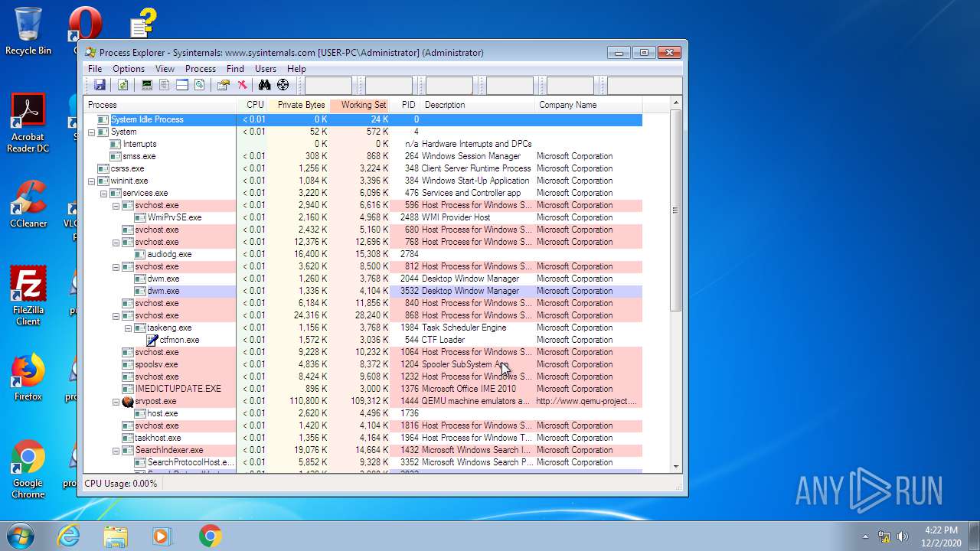Open Windows Media Player taskbar icon
This screenshot has height=551, width=980.
tap(162, 536)
